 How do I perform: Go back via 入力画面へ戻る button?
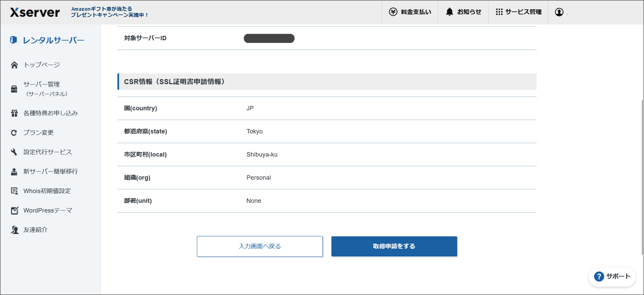tap(260, 246)
